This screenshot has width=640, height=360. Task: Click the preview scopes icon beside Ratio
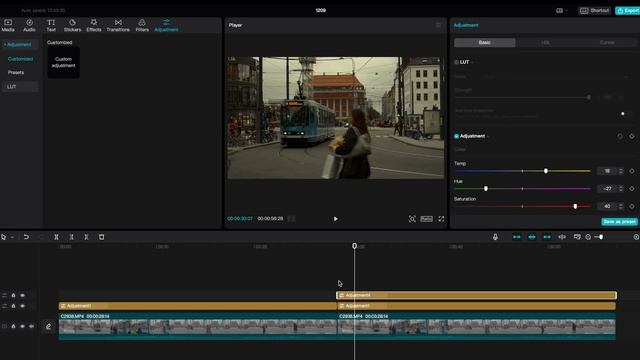click(x=412, y=219)
